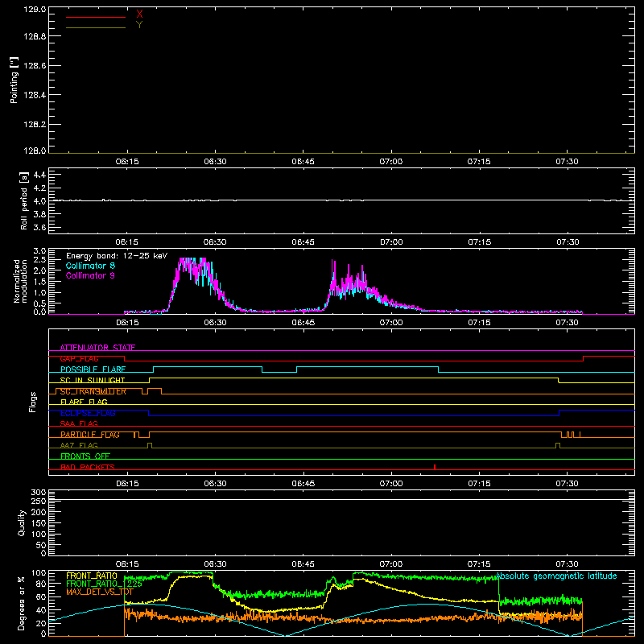Click the ATTENUATOR_STATE flag label

[97, 348]
